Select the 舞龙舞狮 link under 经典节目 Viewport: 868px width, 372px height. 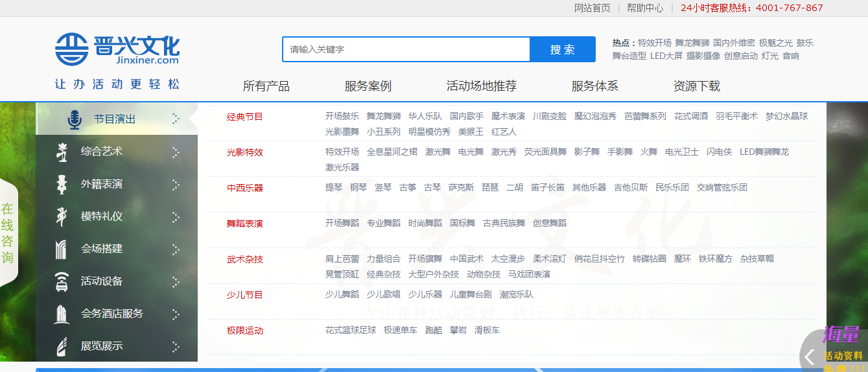383,117
